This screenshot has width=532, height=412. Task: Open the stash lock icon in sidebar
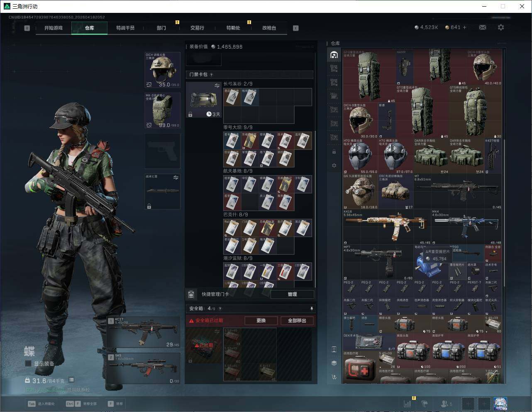[334, 152]
